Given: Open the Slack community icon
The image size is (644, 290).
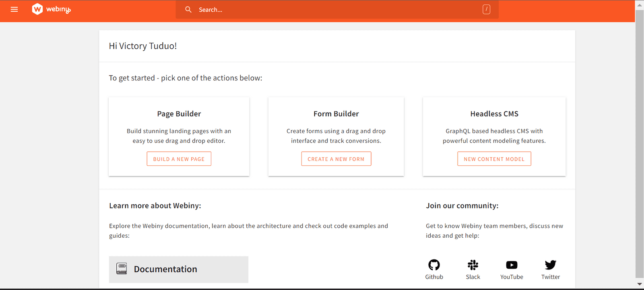Looking at the screenshot, I should [x=473, y=265].
